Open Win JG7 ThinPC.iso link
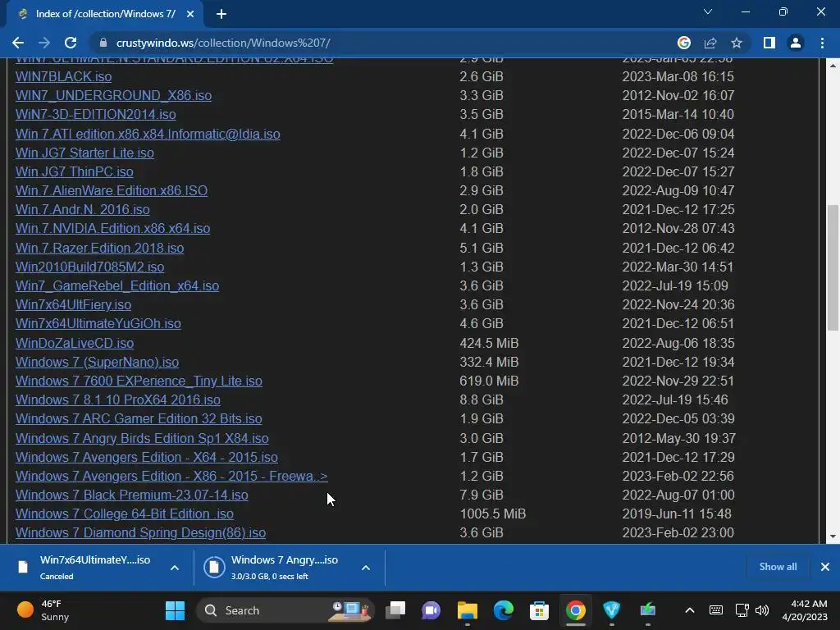This screenshot has height=630, width=840. pyautogui.click(x=75, y=172)
